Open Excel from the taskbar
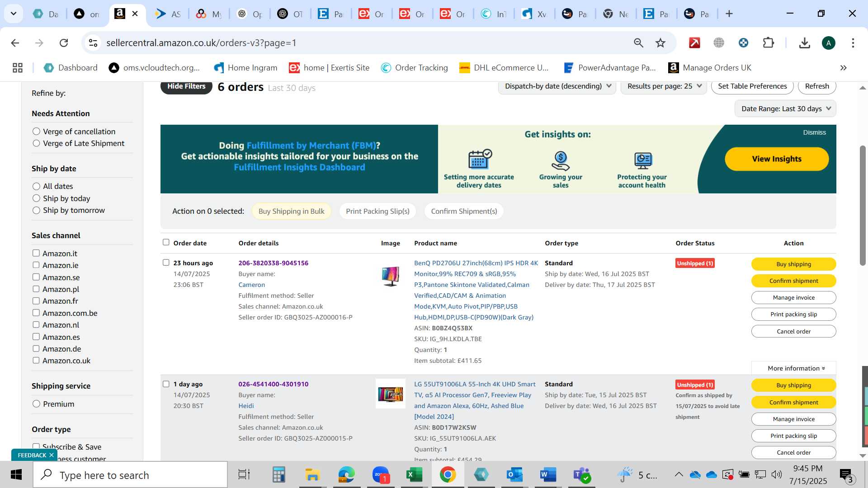 click(414, 475)
